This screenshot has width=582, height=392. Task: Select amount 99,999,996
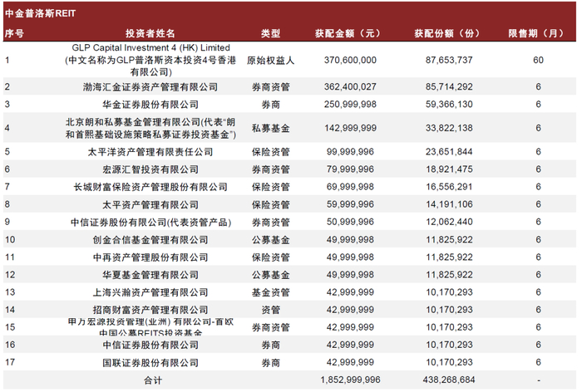point(350,152)
